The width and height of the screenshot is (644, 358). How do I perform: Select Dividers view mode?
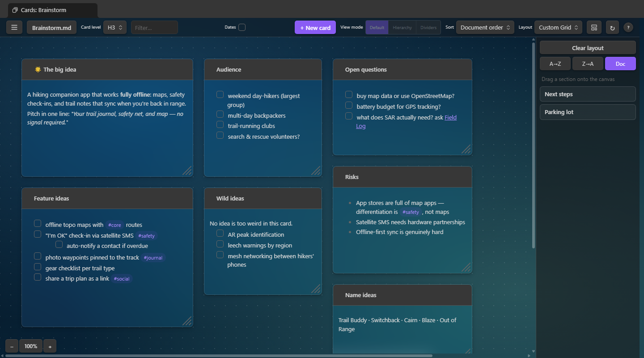coord(428,27)
